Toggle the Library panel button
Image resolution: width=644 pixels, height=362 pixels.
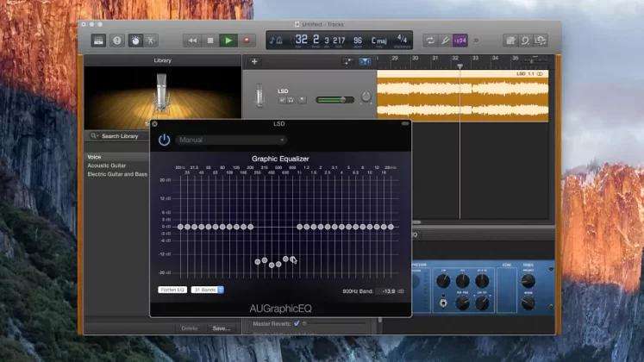click(98, 41)
